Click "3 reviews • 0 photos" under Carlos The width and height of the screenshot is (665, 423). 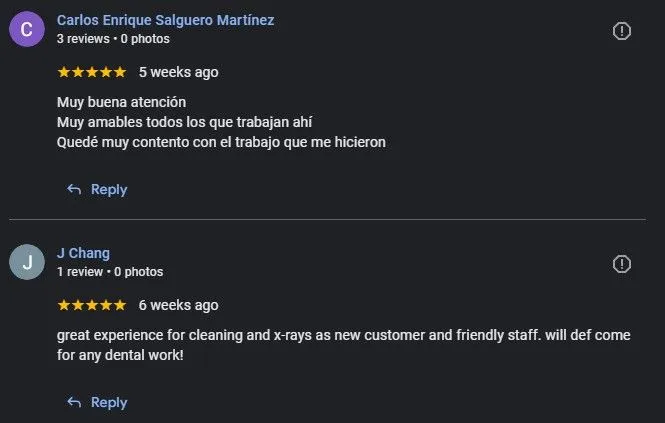pos(113,39)
